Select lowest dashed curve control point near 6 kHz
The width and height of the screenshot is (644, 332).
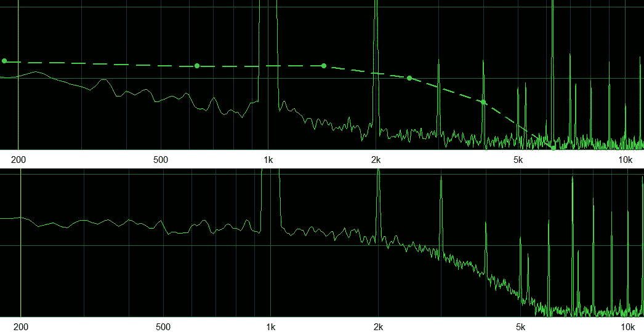coord(553,148)
